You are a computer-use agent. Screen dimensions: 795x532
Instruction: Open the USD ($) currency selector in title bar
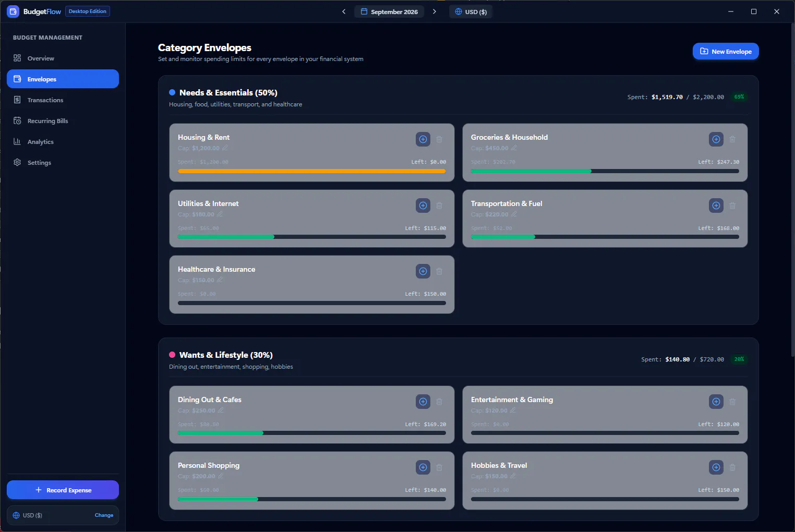coord(471,11)
